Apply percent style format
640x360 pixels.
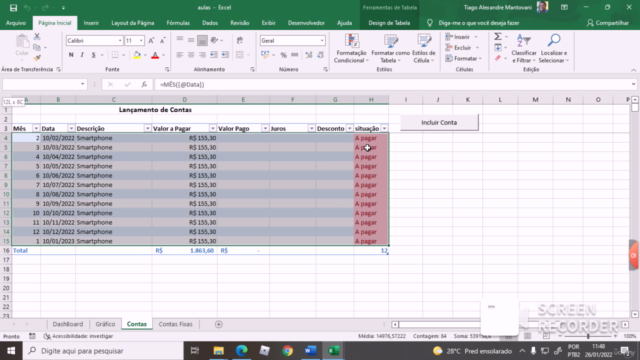pyautogui.click(x=284, y=55)
